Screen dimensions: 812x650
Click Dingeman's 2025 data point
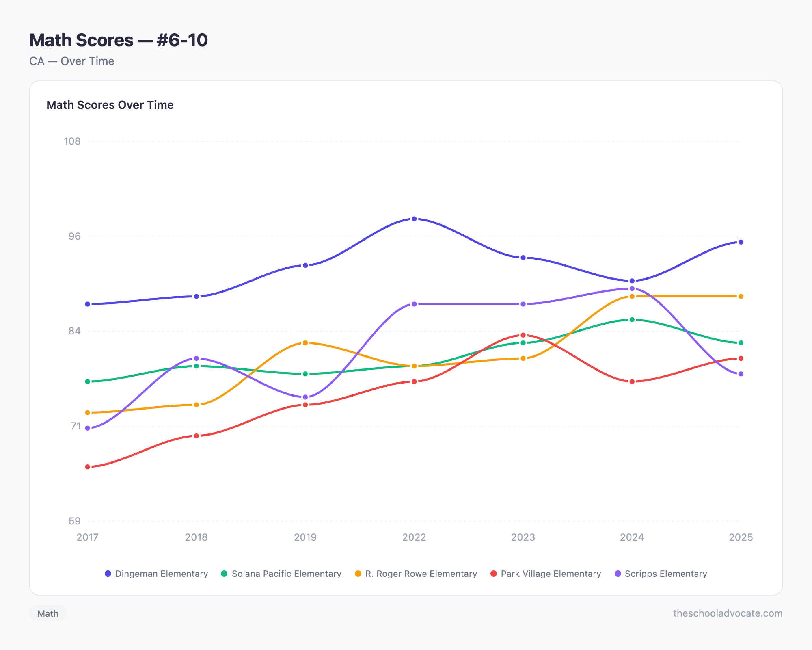coord(741,242)
